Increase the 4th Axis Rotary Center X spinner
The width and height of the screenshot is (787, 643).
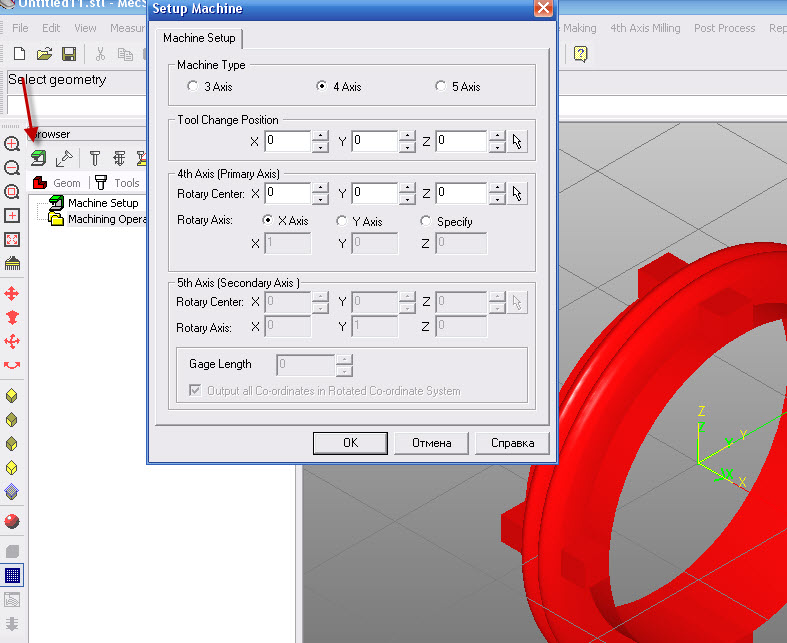(320, 188)
